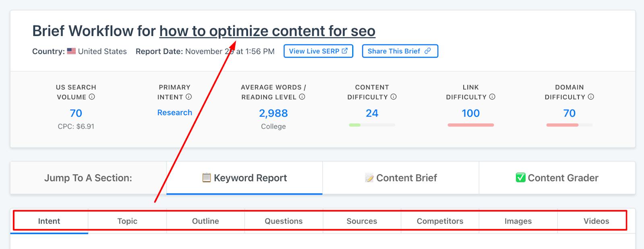
Task: Switch to the Outline tab
Action: pos(206,221)
